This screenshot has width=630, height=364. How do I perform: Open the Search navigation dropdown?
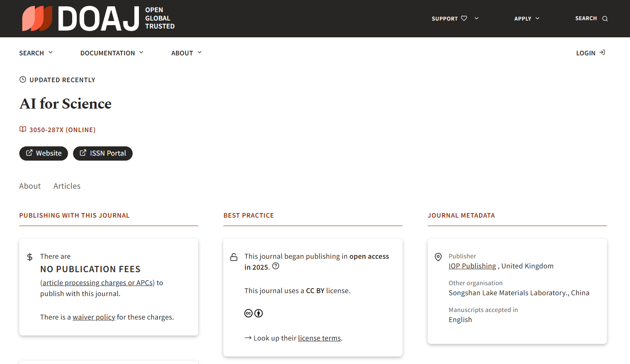point(36,53)
